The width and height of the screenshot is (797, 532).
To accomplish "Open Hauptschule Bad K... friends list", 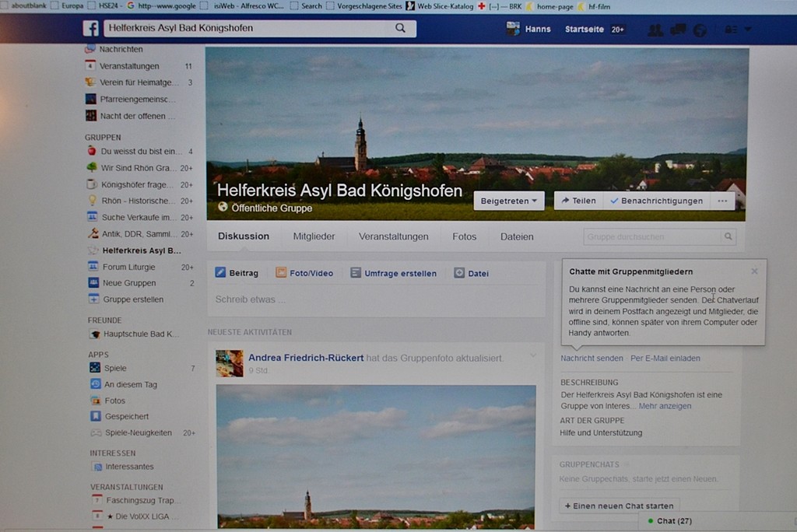I will pos(141,334).
